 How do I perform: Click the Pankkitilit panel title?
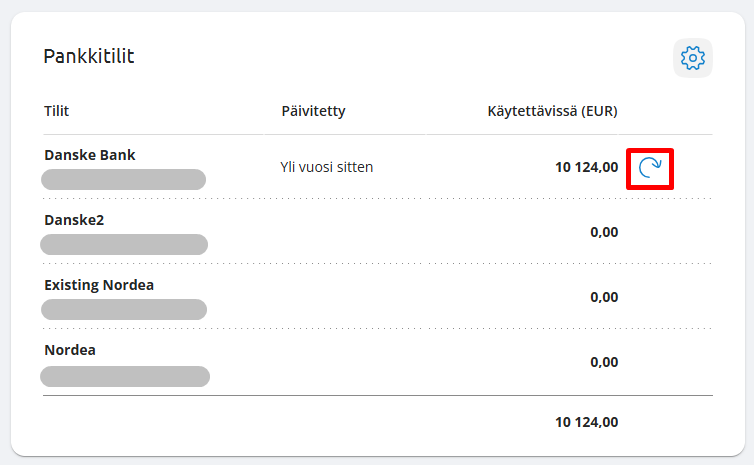(89, 56)
